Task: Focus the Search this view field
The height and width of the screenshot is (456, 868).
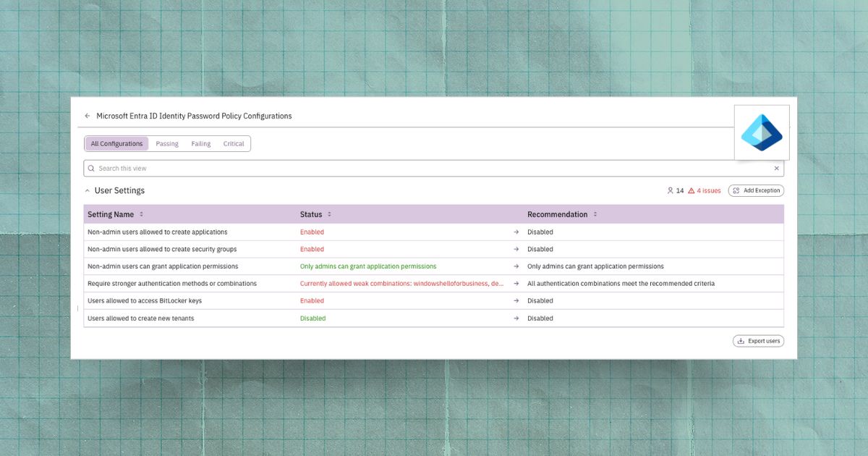Action: (x=433, y=168)
